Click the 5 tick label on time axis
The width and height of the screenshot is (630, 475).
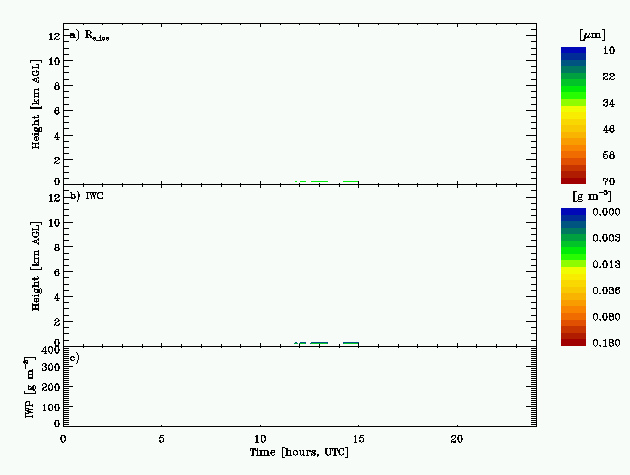click(161, 439)
